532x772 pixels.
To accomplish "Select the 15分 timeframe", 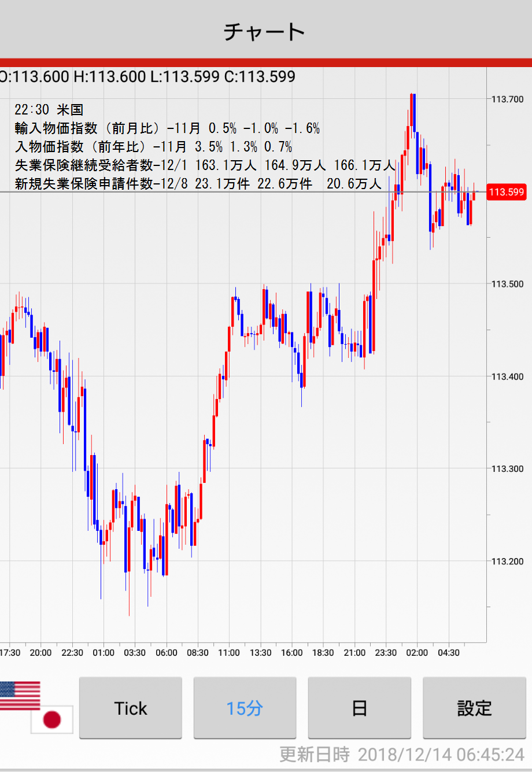I will [x=245, y=708].
